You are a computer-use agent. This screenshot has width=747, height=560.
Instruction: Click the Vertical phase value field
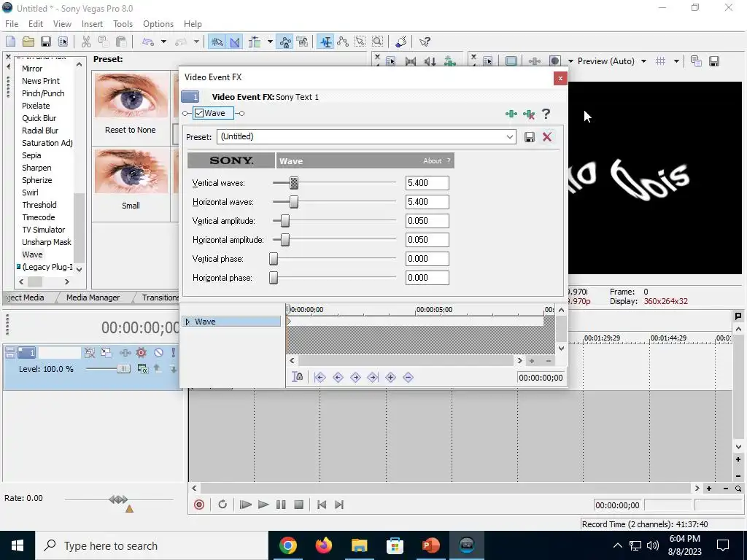click(x=427, y=259)
